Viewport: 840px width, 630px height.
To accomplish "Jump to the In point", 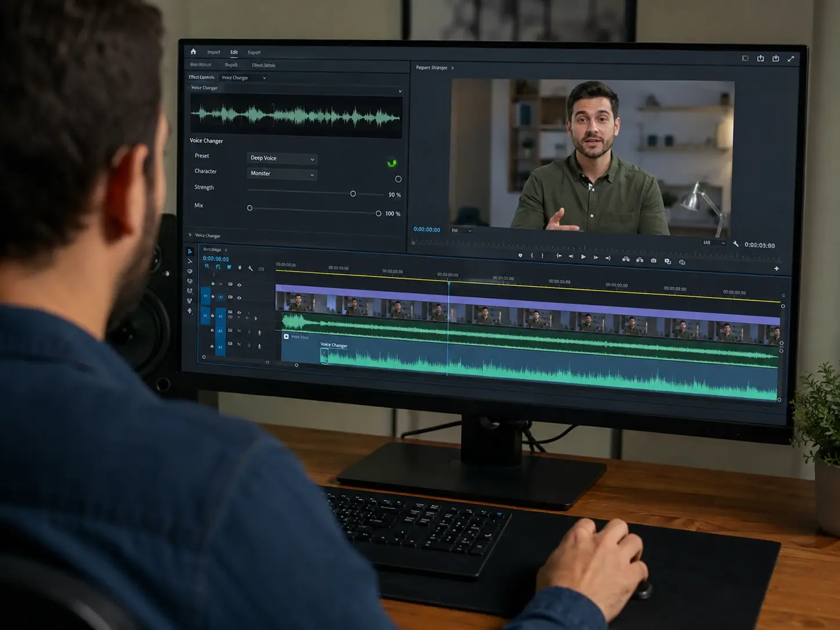I will [x=559, y=256].
